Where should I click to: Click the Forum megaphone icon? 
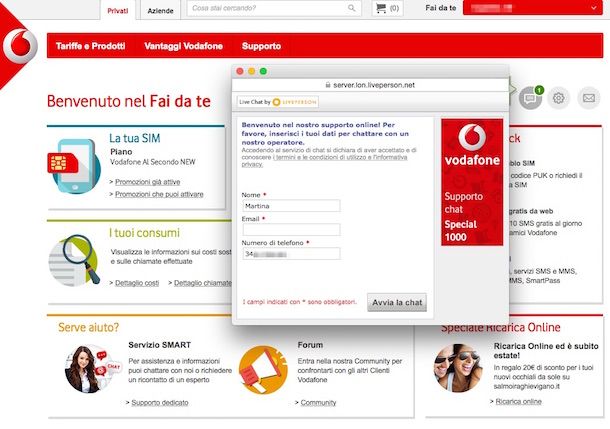click(263, 370)
